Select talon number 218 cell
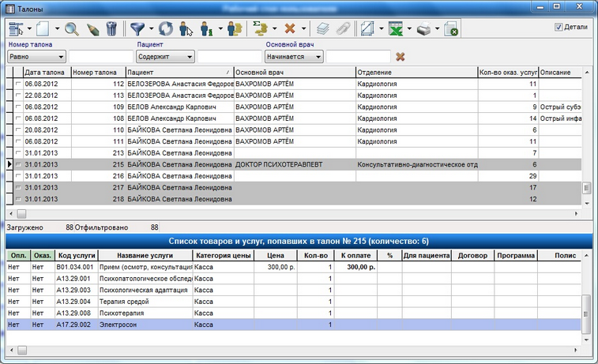 click(x=99, y=199)
